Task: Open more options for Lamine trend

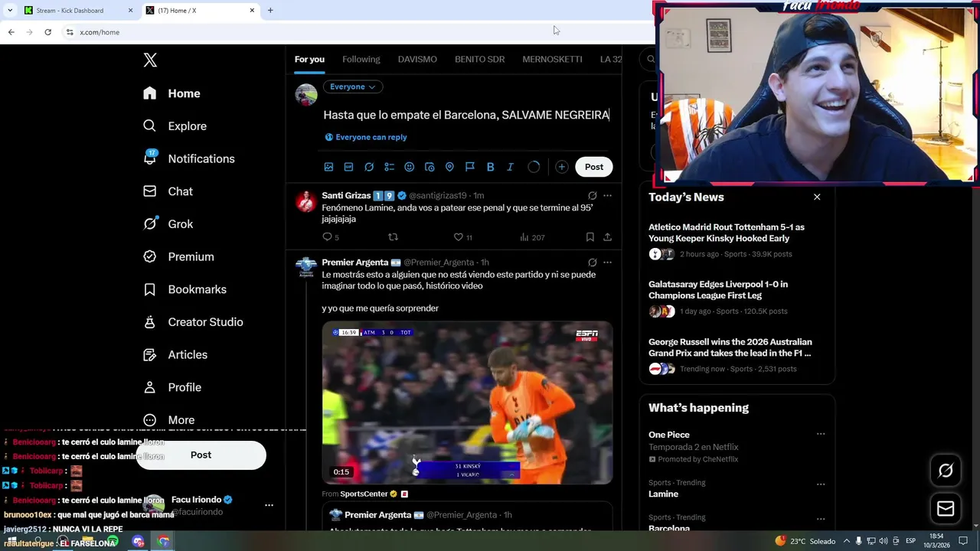Action: [x=821, y=484]
